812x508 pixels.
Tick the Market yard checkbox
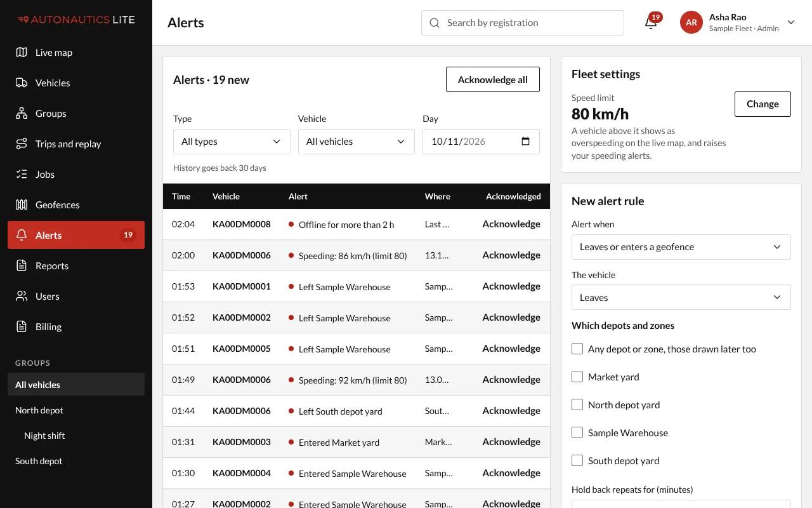(577, 377)
